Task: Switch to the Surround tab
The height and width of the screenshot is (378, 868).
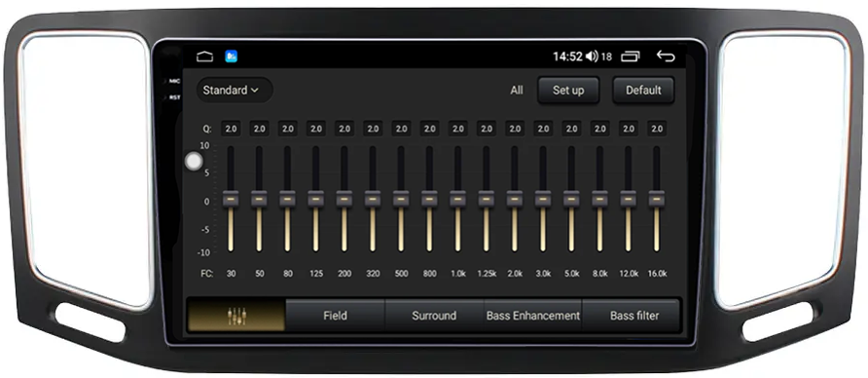Action: point(434,316)
